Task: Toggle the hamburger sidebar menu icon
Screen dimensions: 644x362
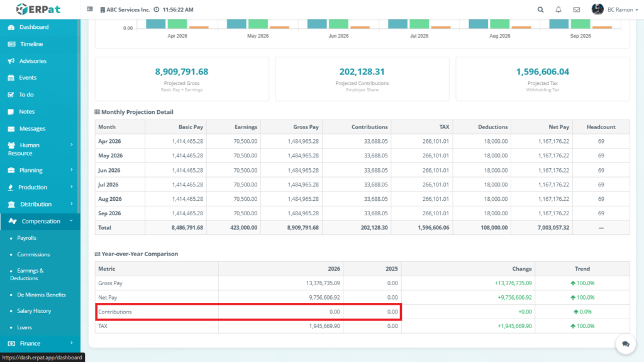Action: [90, 9]
